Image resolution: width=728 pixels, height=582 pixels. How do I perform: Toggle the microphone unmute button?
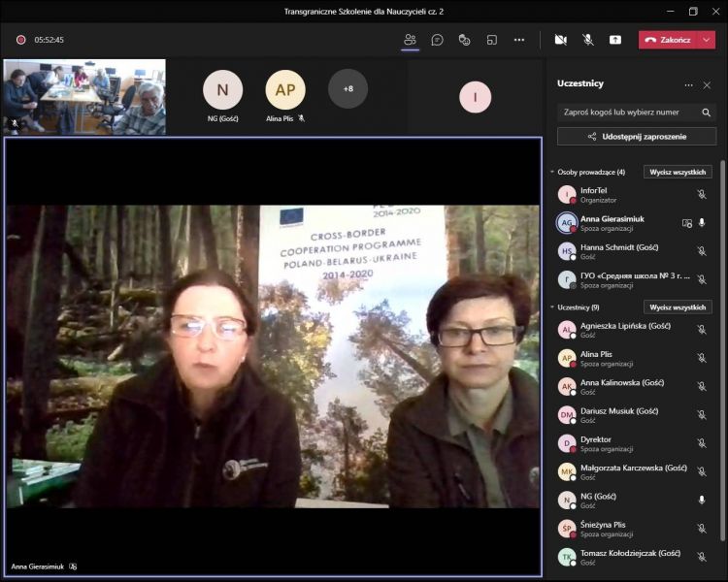588,40
